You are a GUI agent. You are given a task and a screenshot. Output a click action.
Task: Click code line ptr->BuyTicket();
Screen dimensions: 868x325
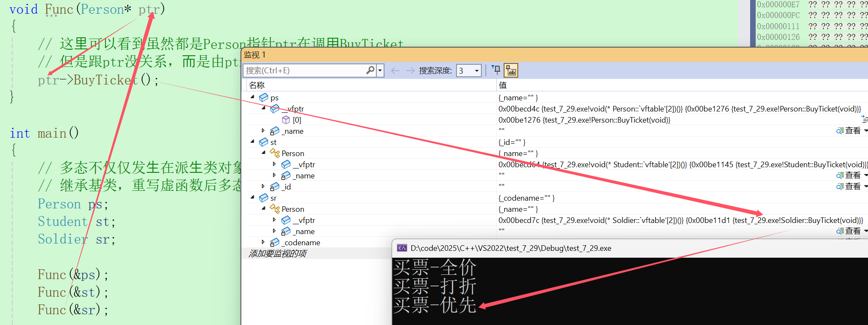click(98, 80)
